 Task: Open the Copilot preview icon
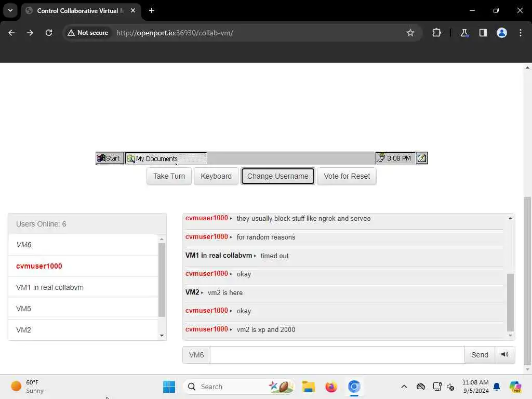click(x=515, y=387)
